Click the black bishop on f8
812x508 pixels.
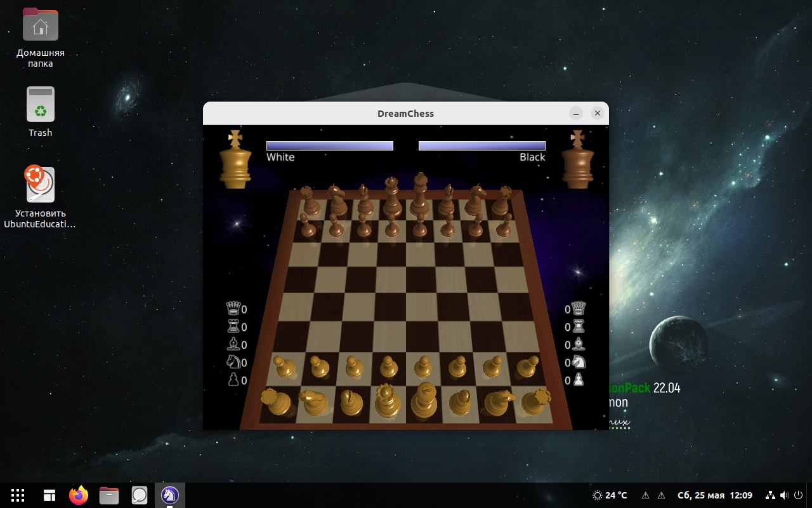pos(447,200)
